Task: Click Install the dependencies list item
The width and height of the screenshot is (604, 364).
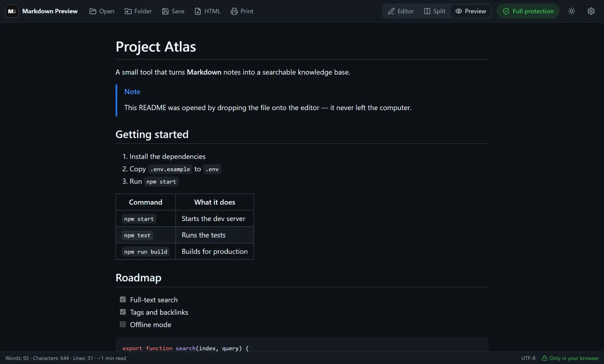Action: point(168,157)
